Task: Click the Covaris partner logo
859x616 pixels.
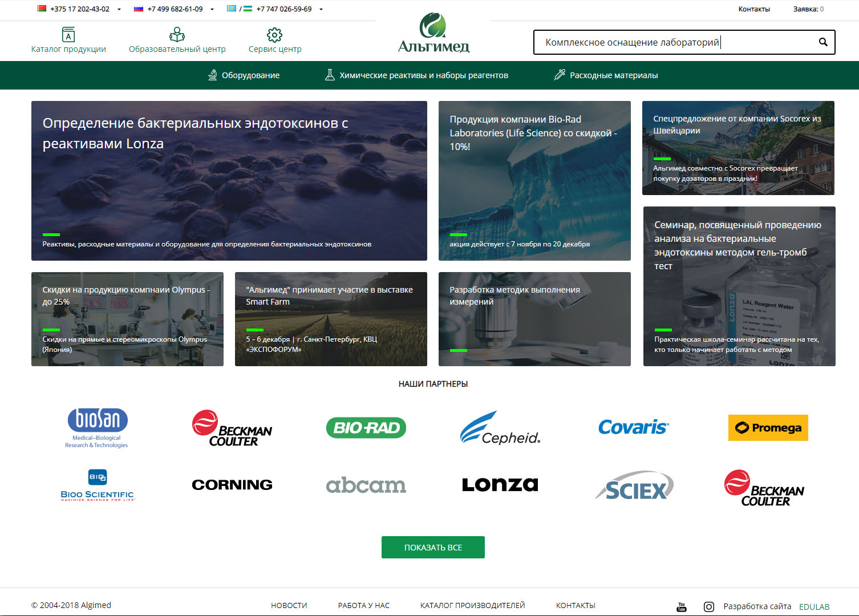Action: (x=634, y=427)
